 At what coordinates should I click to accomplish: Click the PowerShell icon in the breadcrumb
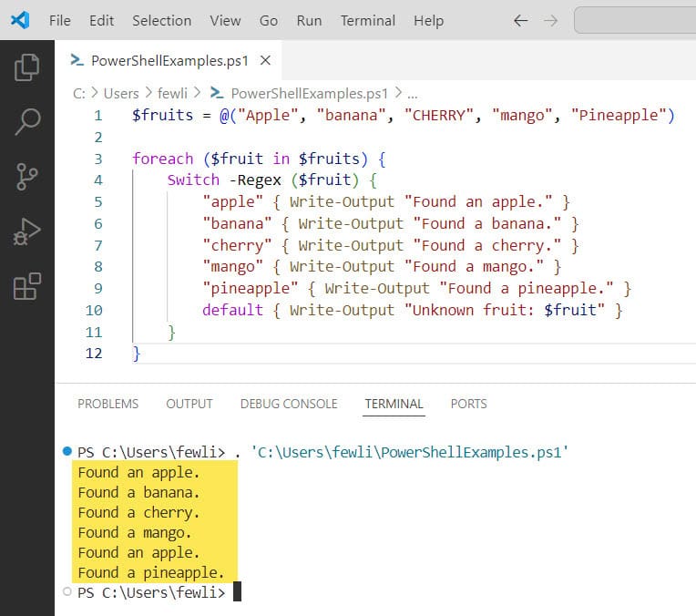tap(217, 93)
